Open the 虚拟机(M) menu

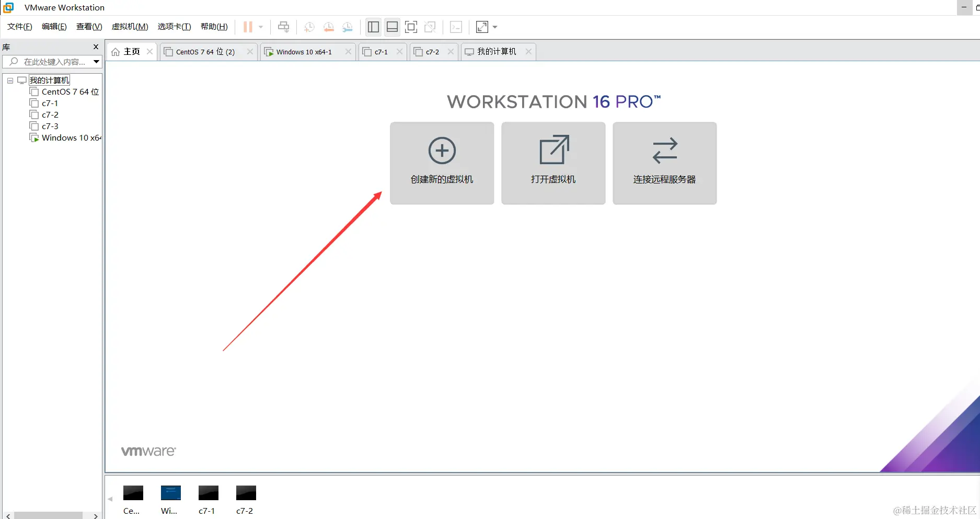[130, 27]
